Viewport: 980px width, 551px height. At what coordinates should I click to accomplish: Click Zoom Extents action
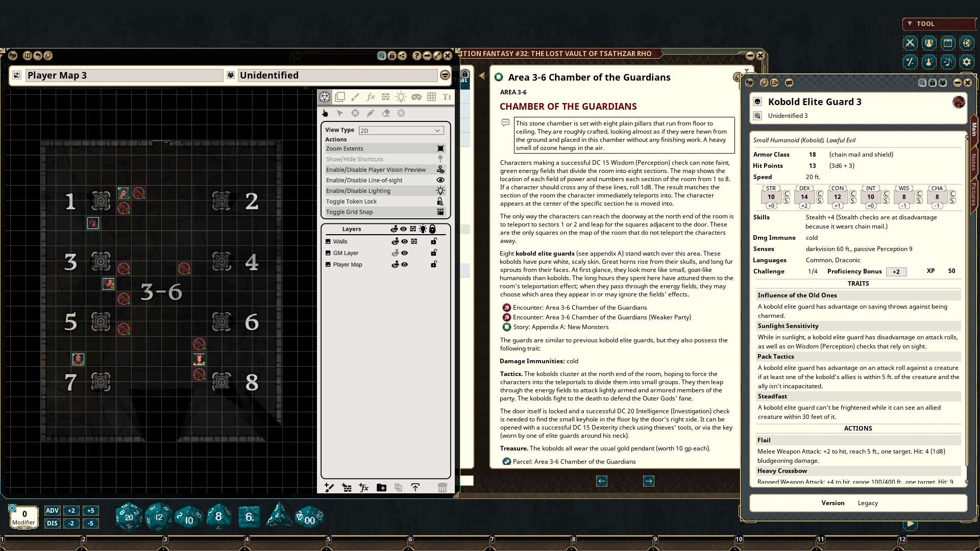[x=385, y=148]
